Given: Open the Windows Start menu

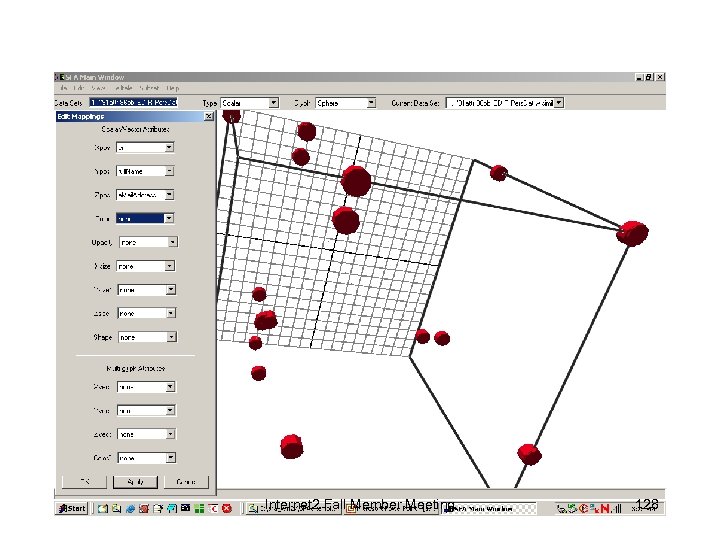Looking at the screenshot, I should 72,508.
